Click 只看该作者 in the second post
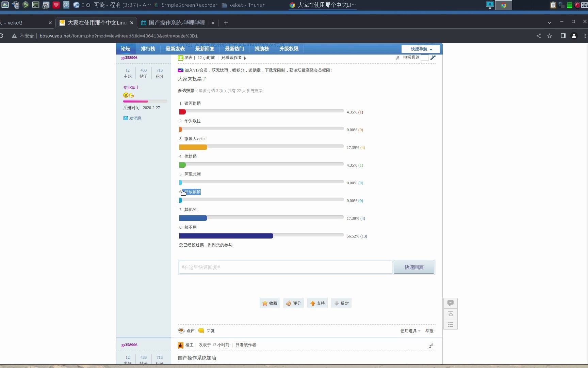 [246, 345]
